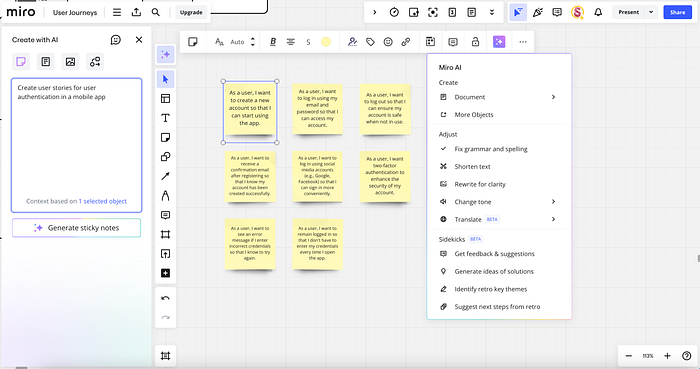The width and height of the screenshot is (700, 369).
Task: Open text alignment options
Action: tap(291, 42)
